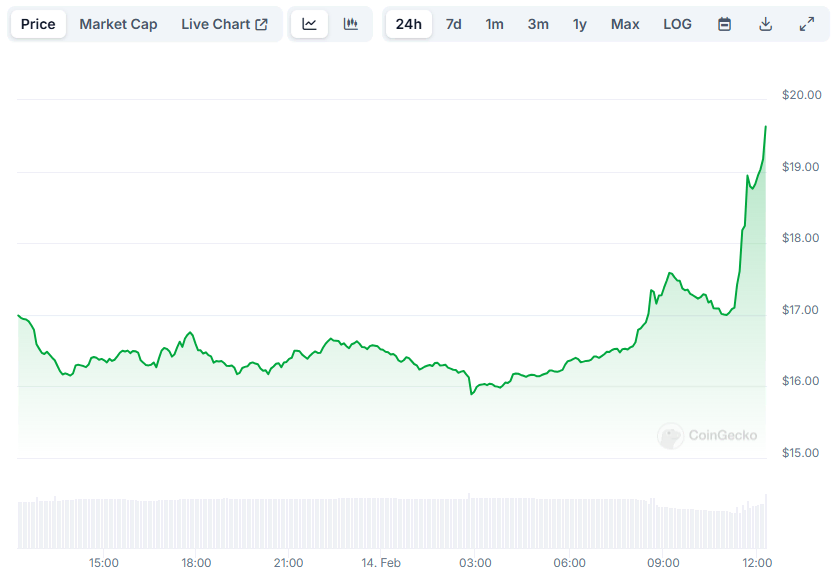Viewport: 839px width, 578px height.
Task: Click the 14. Feb date axis label
Action: (379, 563)
